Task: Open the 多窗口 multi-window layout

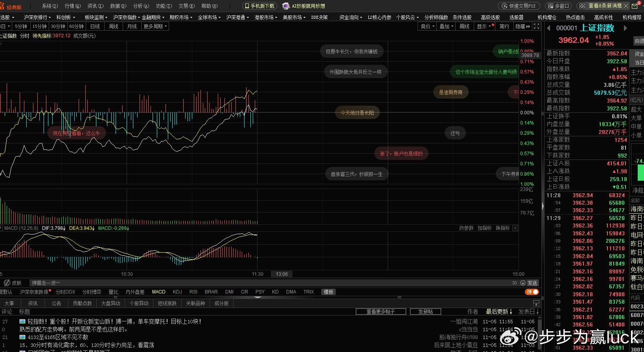Action: point(558,6)
